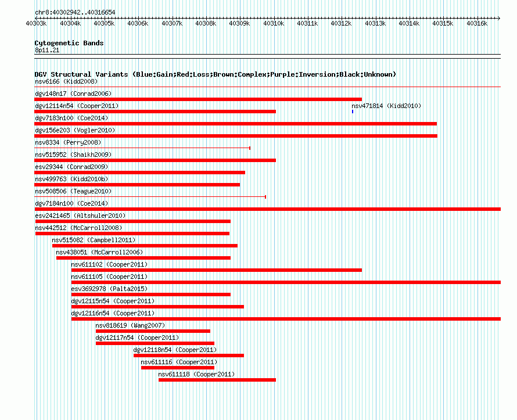Open the dgv12114n54 (Cooper2011) variant label

click(x=77, y=106)
